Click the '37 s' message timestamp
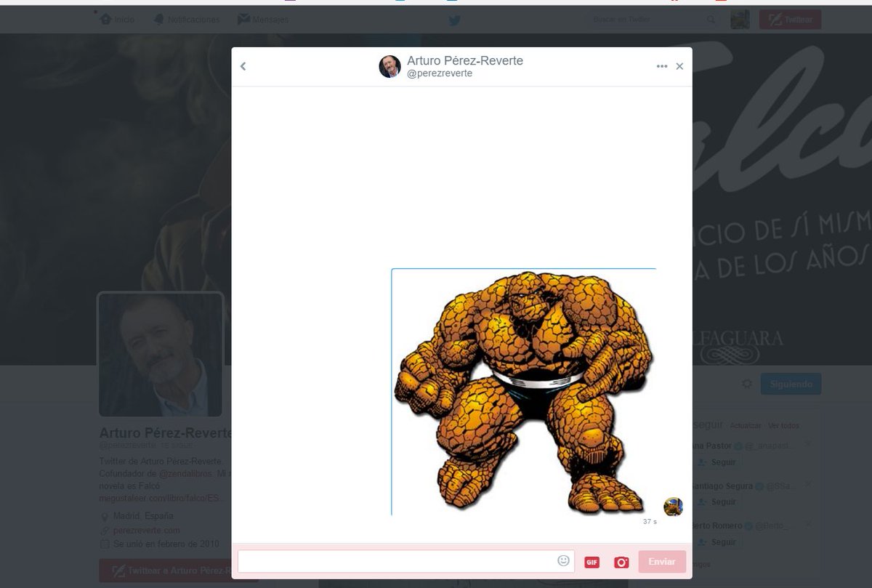Image resolution: width=872 pixels, height=588 pixels. click(x=650, y=522)
